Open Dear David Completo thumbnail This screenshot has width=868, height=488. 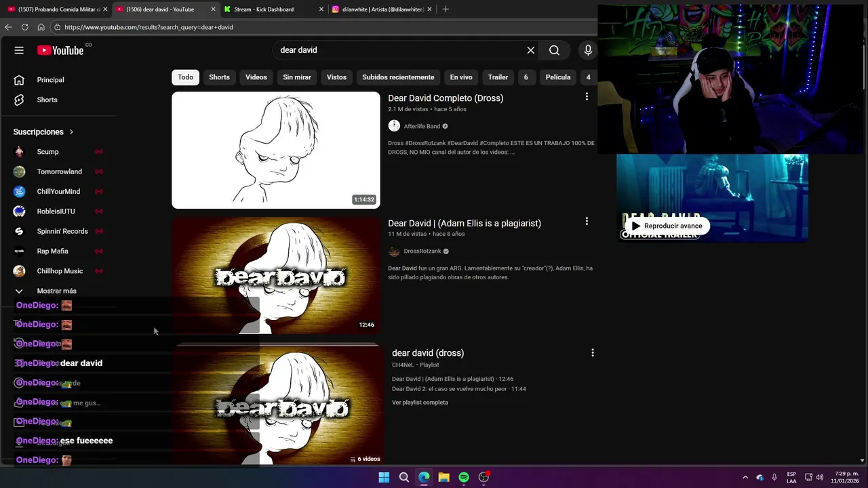(276, 150)
